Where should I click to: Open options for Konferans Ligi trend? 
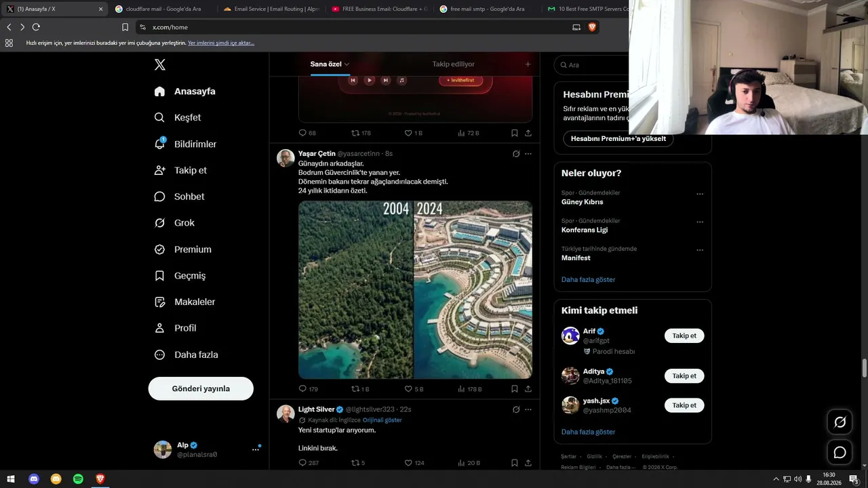coord(700,222)
